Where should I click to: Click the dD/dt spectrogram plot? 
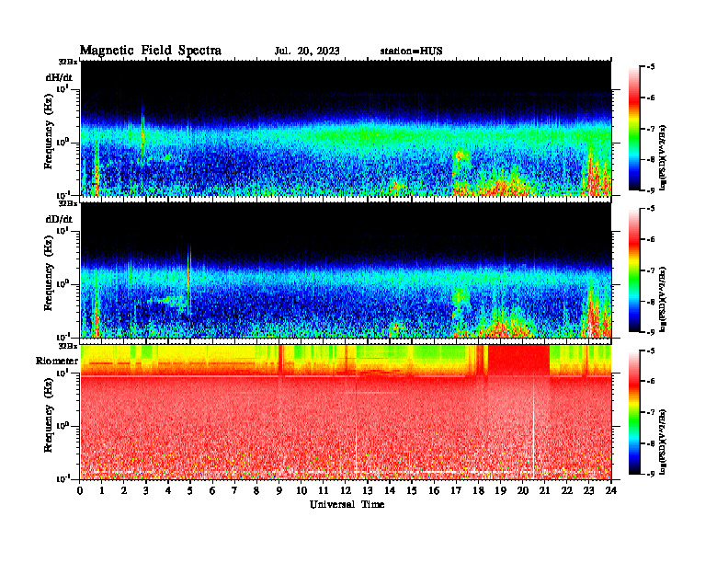(x=346, y=270)
